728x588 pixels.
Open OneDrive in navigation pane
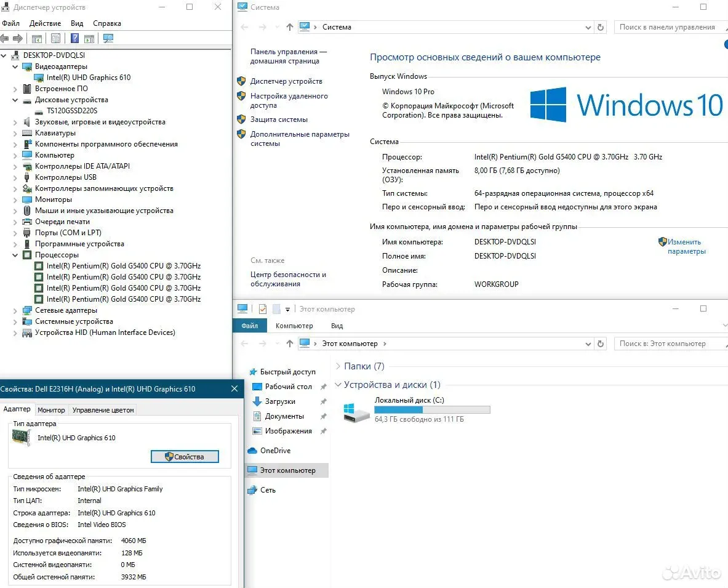[x=270, y=451]
